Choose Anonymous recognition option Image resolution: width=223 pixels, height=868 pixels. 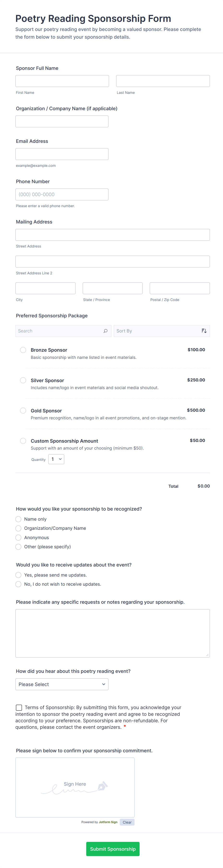click(x=18, y=537)
